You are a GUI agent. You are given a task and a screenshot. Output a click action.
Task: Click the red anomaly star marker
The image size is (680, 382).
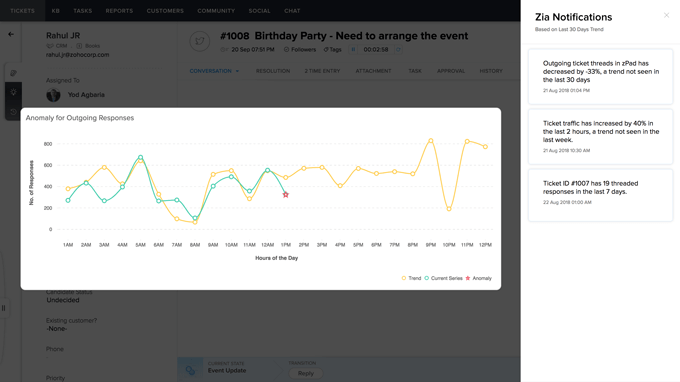click(x=285, y=195)
